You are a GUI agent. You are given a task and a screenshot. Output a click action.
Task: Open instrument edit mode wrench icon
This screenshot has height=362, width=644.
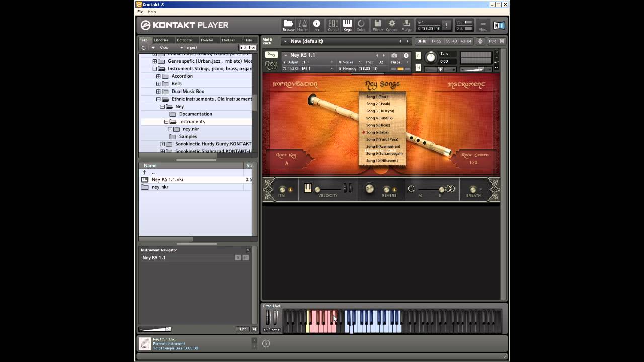271,55
